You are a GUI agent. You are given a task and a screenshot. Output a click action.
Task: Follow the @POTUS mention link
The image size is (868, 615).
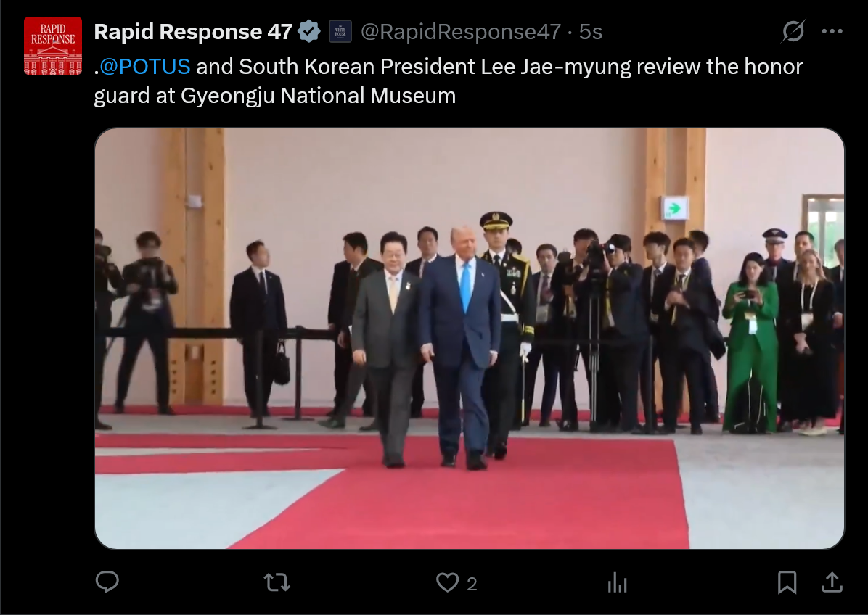(x=145, y=67)
